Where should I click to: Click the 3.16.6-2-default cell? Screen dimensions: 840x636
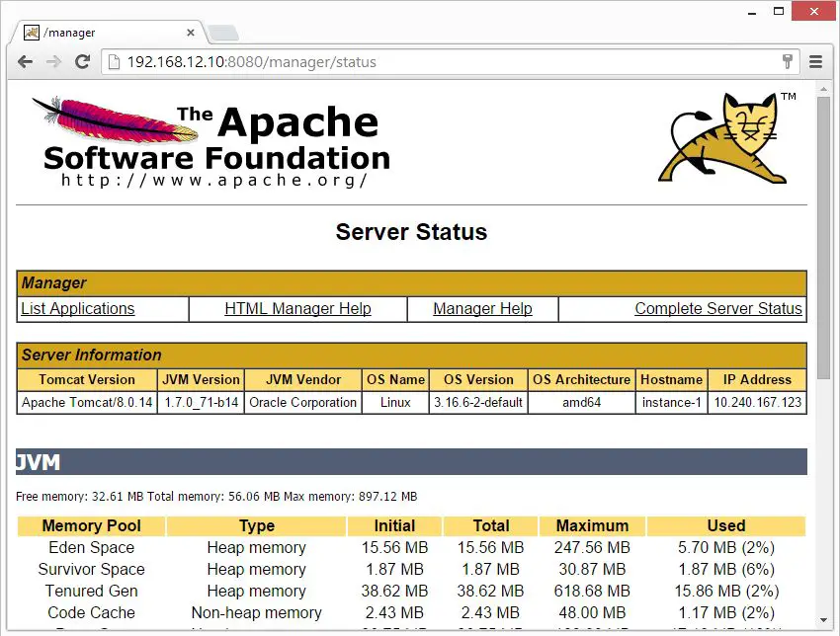(x=478, y=403)
